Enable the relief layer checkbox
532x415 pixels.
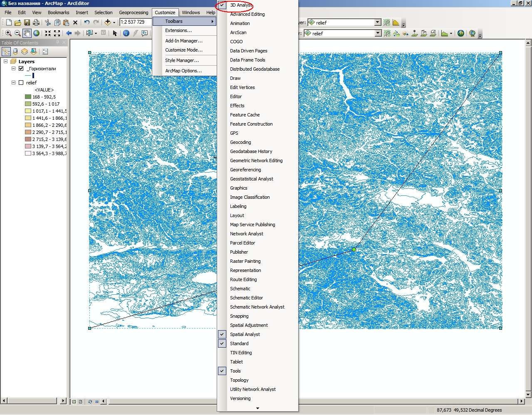click(x=21, y=83)
